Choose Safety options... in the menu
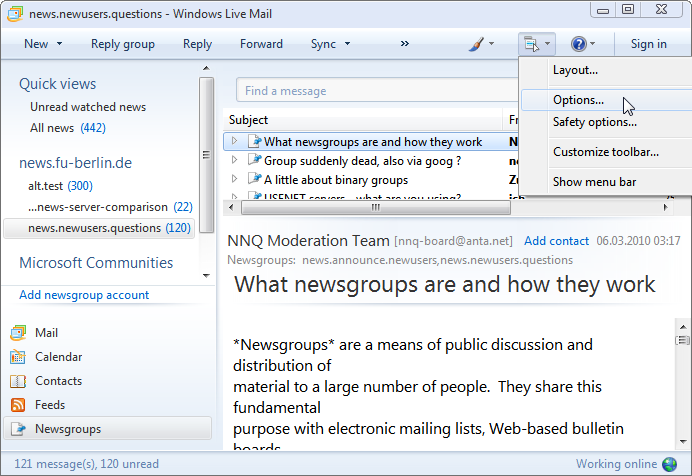This screenshot has width=692, height=476. (594, 122)
